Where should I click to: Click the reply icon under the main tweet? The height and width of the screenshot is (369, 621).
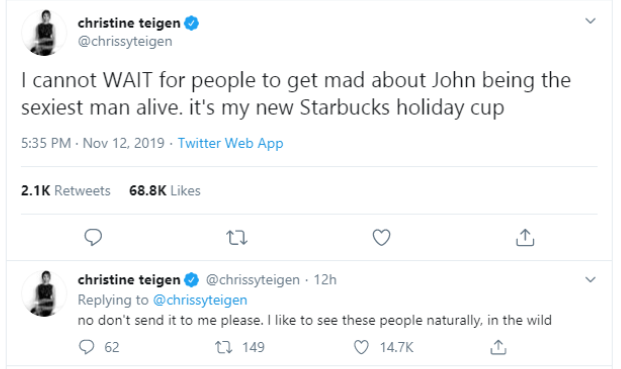pyautogui.click(x=93, y=238)
